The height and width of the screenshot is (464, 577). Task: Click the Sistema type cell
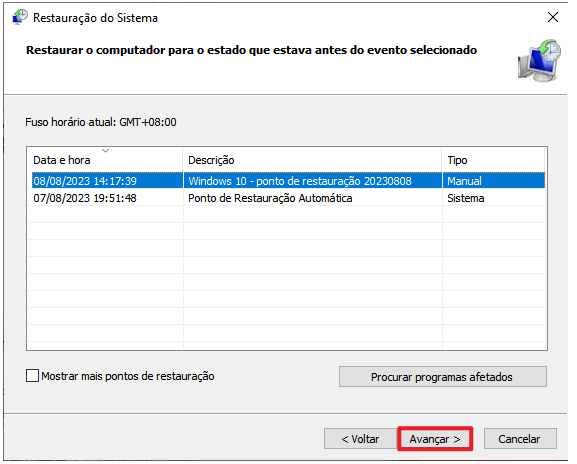tap(466, 198)
